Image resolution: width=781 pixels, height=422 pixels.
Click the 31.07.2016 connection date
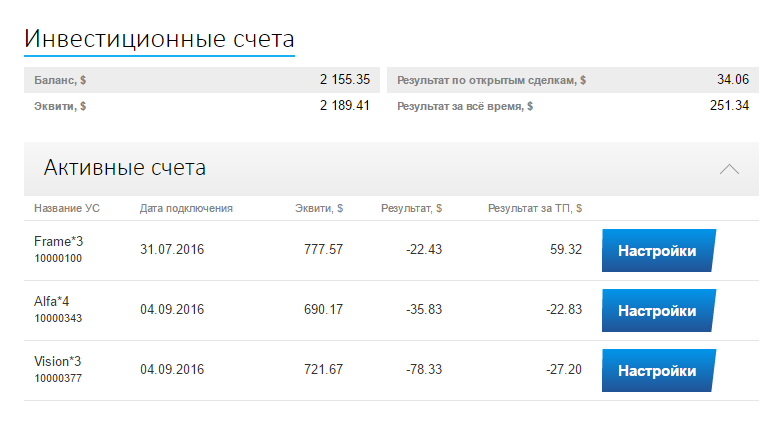[172, 249]
